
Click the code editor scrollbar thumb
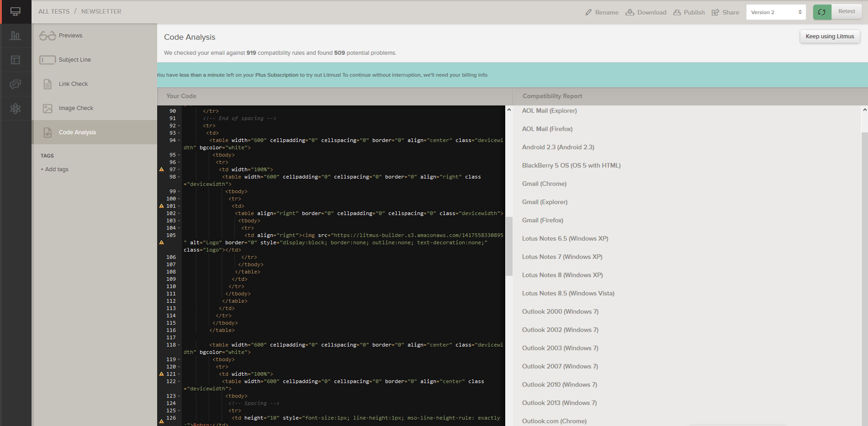coord(509,246)
